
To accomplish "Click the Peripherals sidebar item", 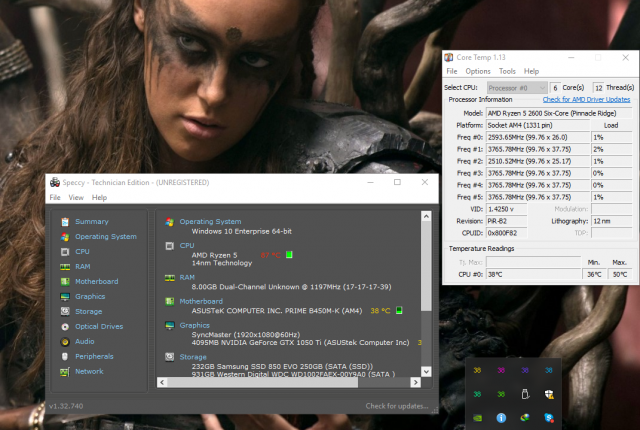I will [94, 356].
